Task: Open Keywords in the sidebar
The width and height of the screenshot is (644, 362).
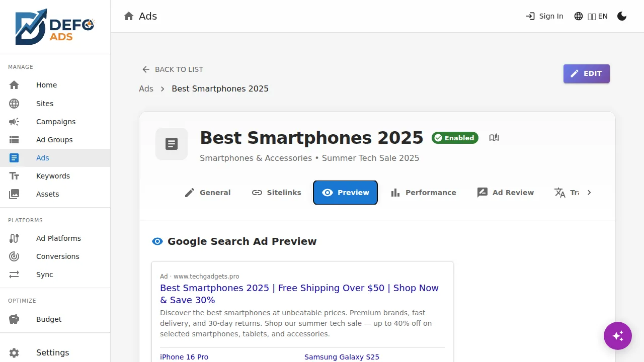Action: click(x=55, y=176)
